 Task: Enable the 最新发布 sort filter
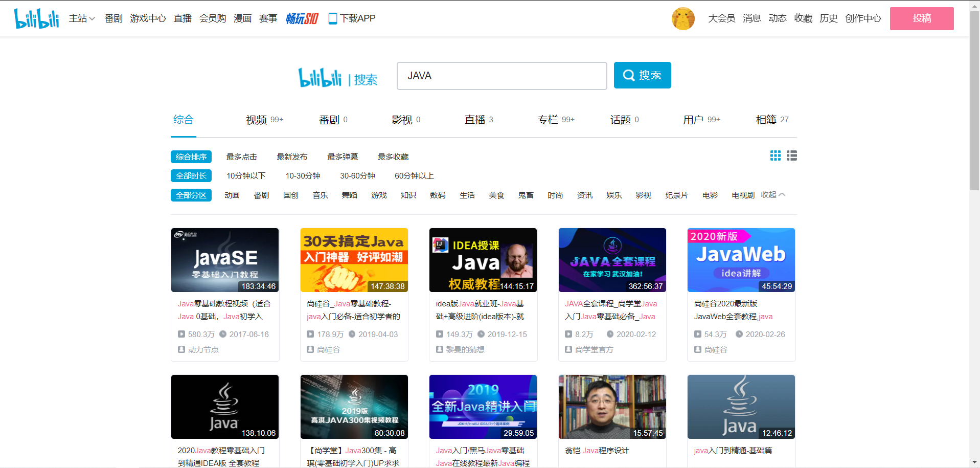coord(292,157)
